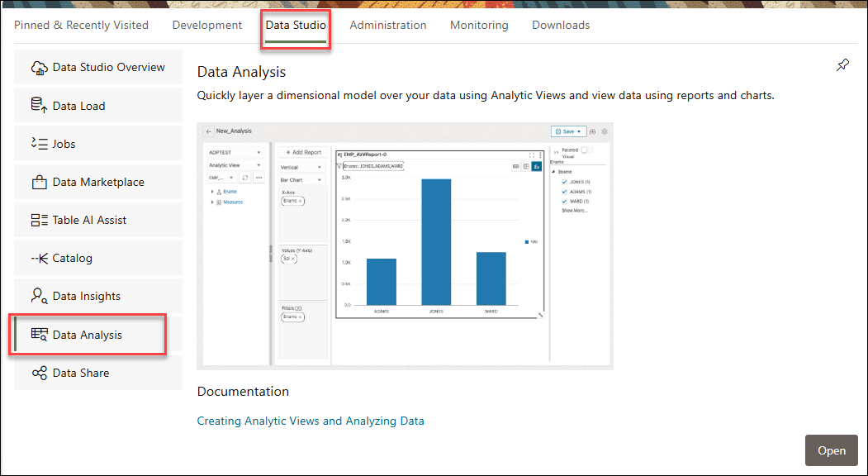Expand the Measures tree node
Viewport: 868px width, 476px height.
coord(212,202)
